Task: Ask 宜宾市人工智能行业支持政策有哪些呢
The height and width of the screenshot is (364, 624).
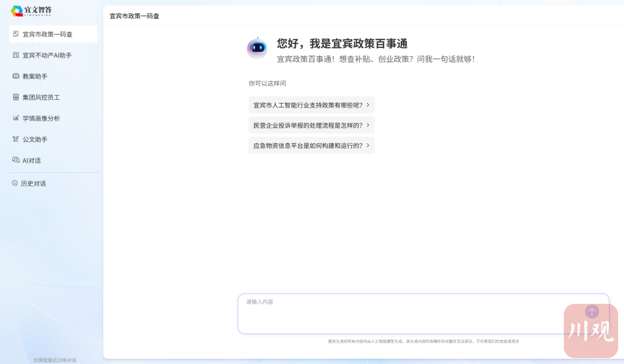Action: pyautogui.click(x=307, y=105)
